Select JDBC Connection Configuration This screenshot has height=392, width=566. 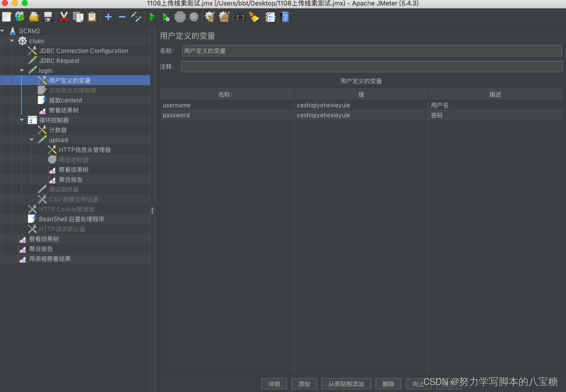tap(84, 51)
